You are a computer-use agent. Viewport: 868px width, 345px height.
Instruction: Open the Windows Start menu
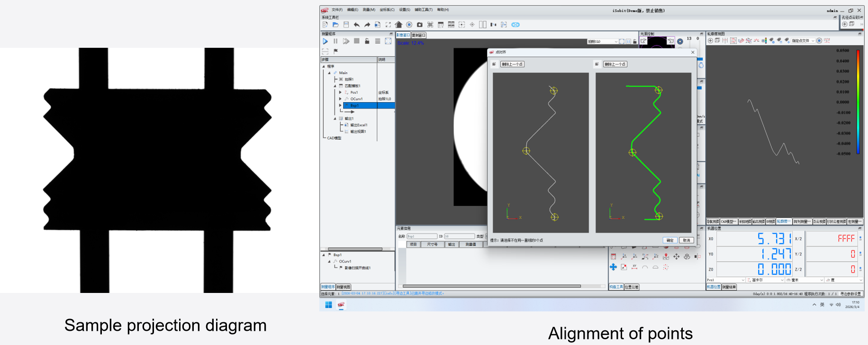tap(328, 305)
